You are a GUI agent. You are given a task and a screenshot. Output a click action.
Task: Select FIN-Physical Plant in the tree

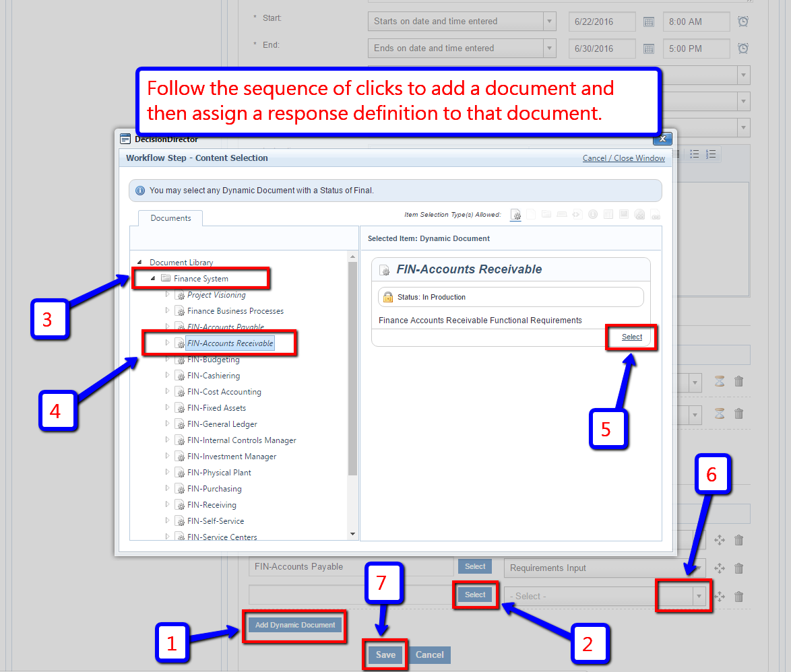pos(219,473)
